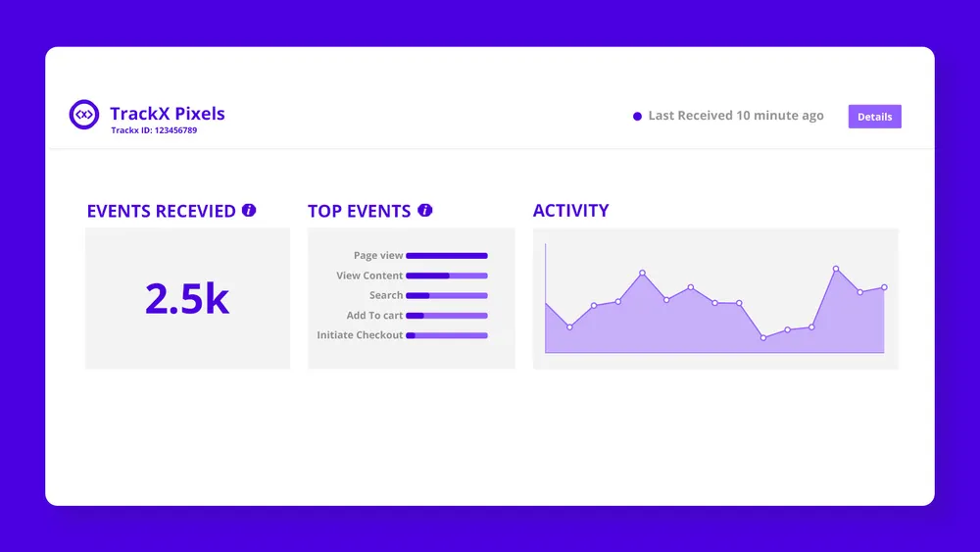This screenshot has width=980, height=552.
Task: Click the lowest data point in Activity chart
Action: (x=763, y=337)
